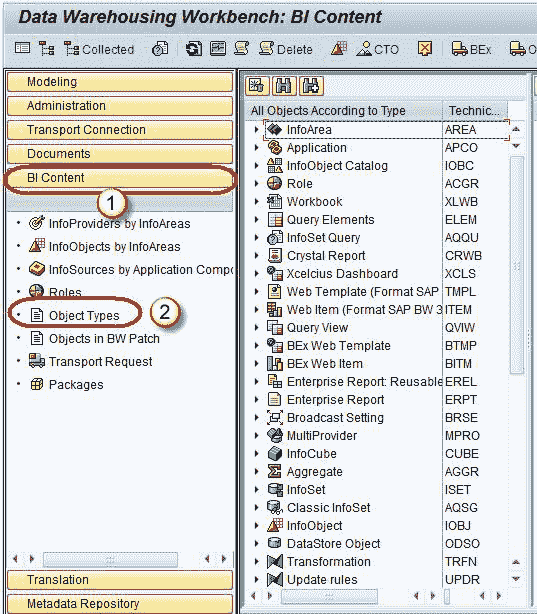Click the Collected objects toolbar button

point(99,49)
